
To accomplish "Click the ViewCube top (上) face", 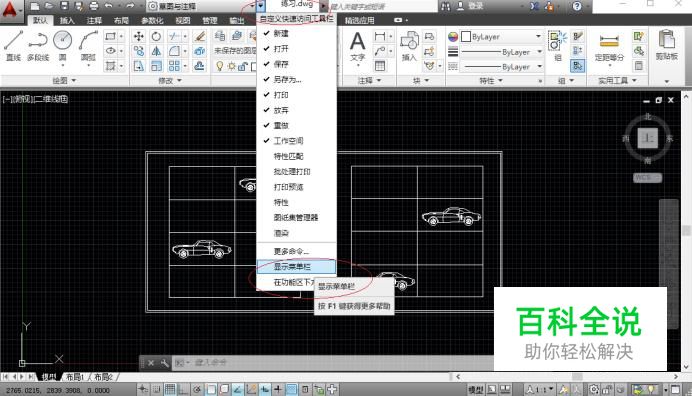I will click(x=647, y=138).
